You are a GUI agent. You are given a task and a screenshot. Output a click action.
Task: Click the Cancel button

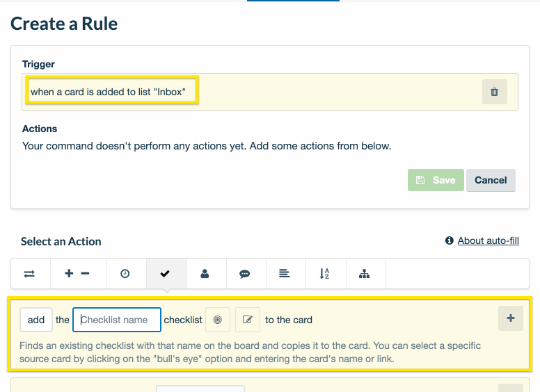[491, 180]
